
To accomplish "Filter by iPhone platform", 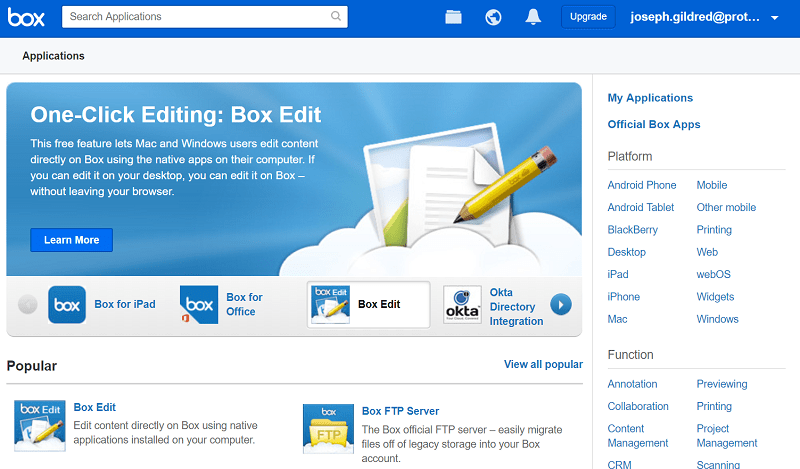I will pyautogui.click(x=623, y=297).
